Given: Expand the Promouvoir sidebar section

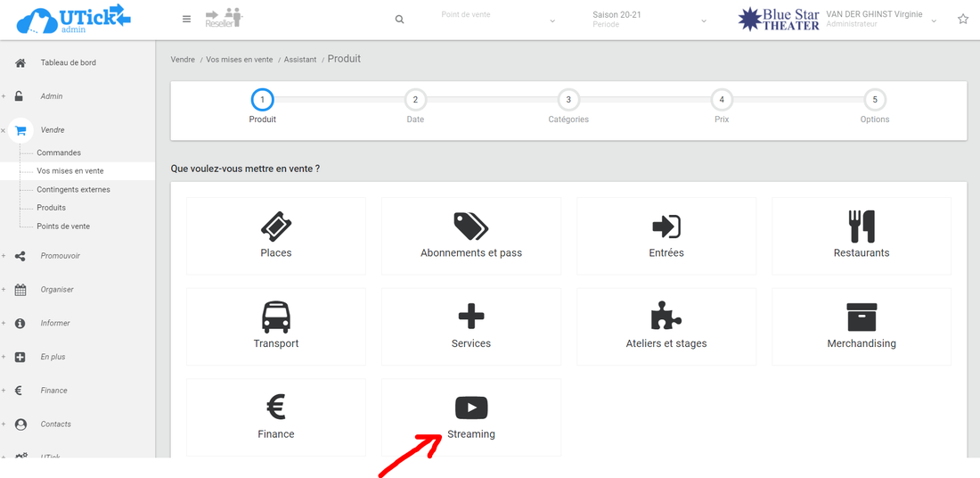Looking at the screenshot, I should (x=60, y=256).
